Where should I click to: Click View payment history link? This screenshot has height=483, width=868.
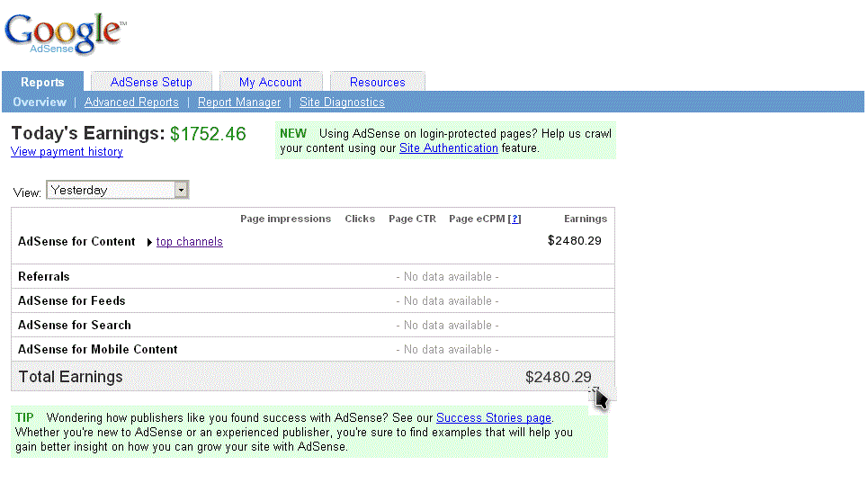(x=67, y=152)
